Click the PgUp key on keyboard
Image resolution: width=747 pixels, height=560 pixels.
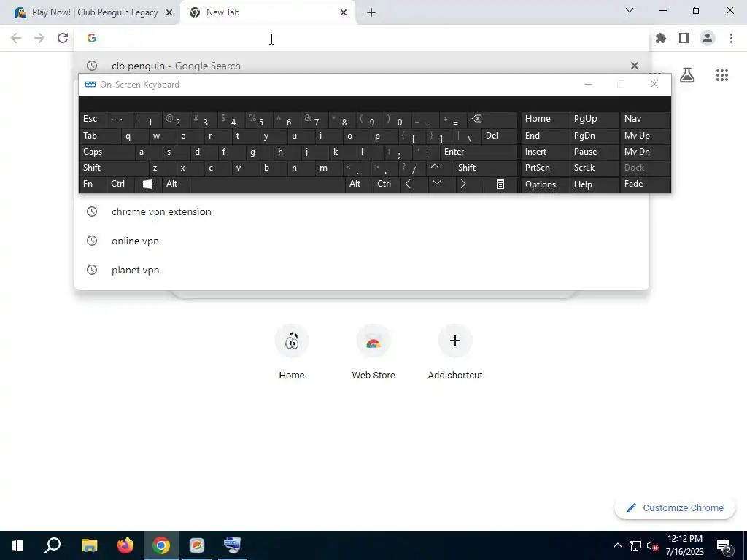(x=595, y=119)
